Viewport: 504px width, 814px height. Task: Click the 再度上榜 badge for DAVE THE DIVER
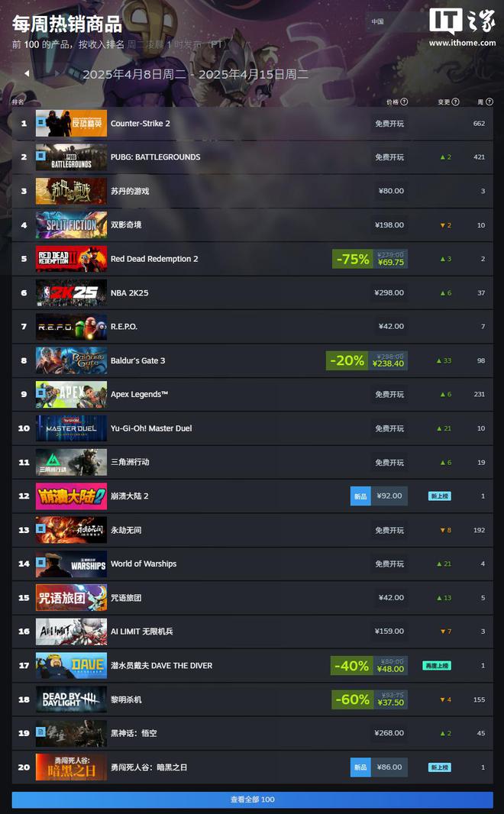[437, 666]
